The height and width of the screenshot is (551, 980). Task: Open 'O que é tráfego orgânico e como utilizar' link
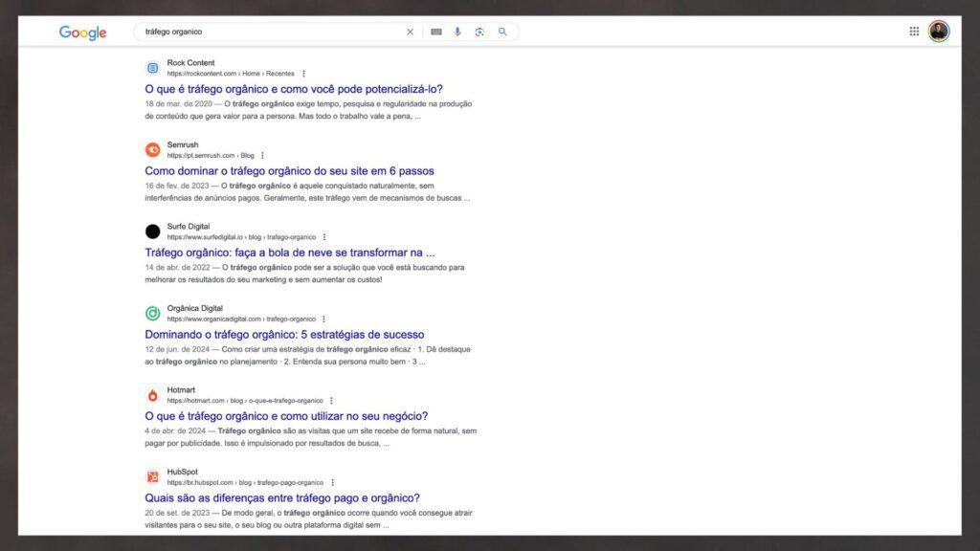(x=286, y=417)
